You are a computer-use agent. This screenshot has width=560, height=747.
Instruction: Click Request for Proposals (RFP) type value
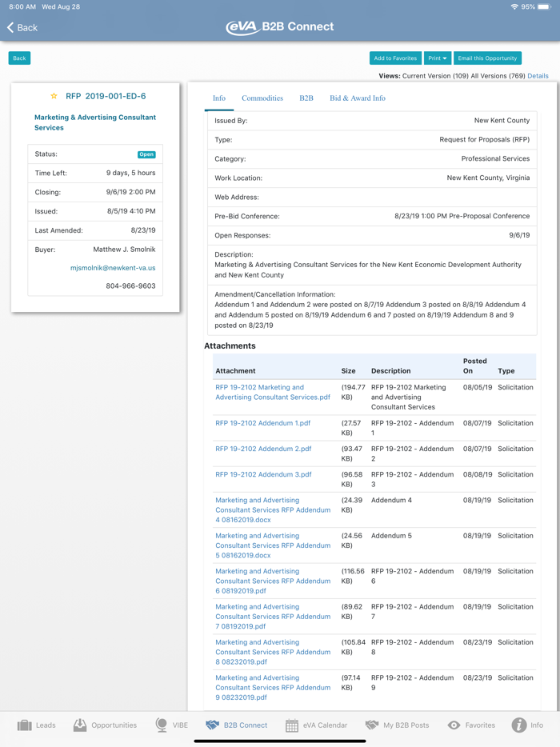tap(484, 140)
